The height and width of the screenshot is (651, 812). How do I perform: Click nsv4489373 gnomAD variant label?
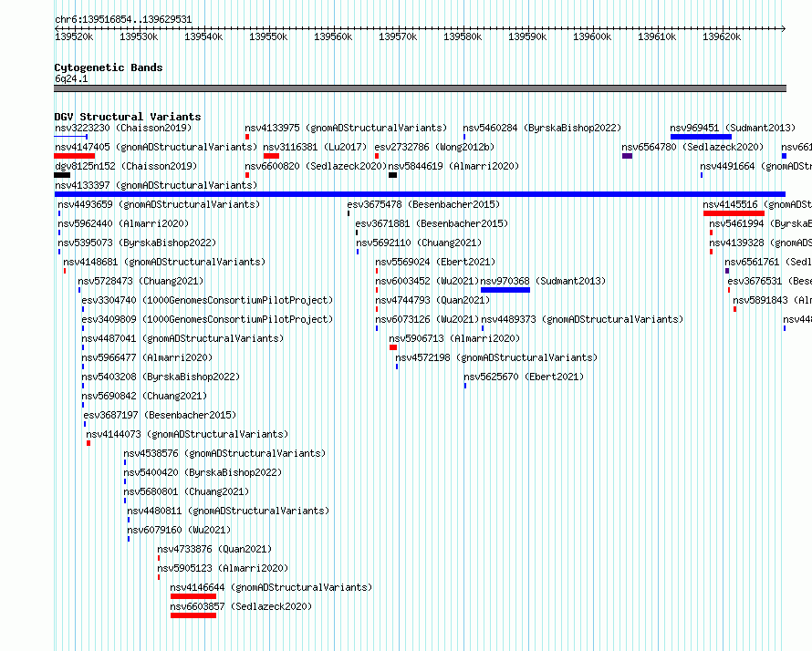tap(583, 319)
